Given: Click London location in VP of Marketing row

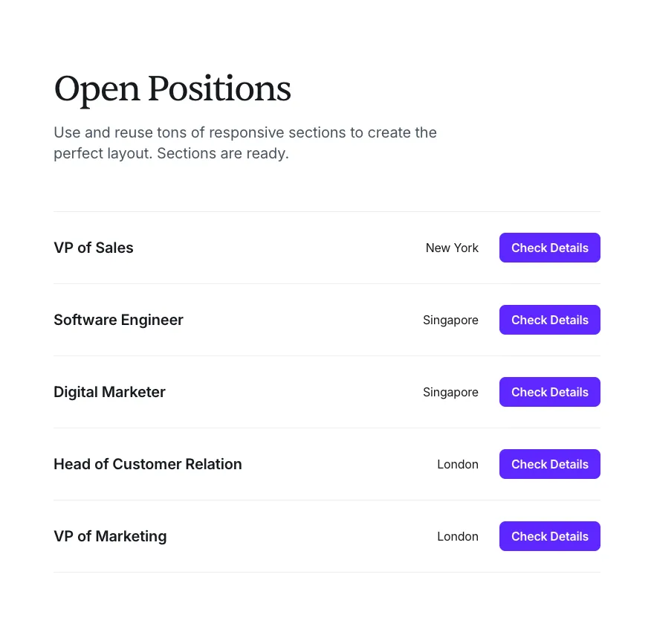Looking at the screenshot, I should pyautogui.click(x=458, y=536).
